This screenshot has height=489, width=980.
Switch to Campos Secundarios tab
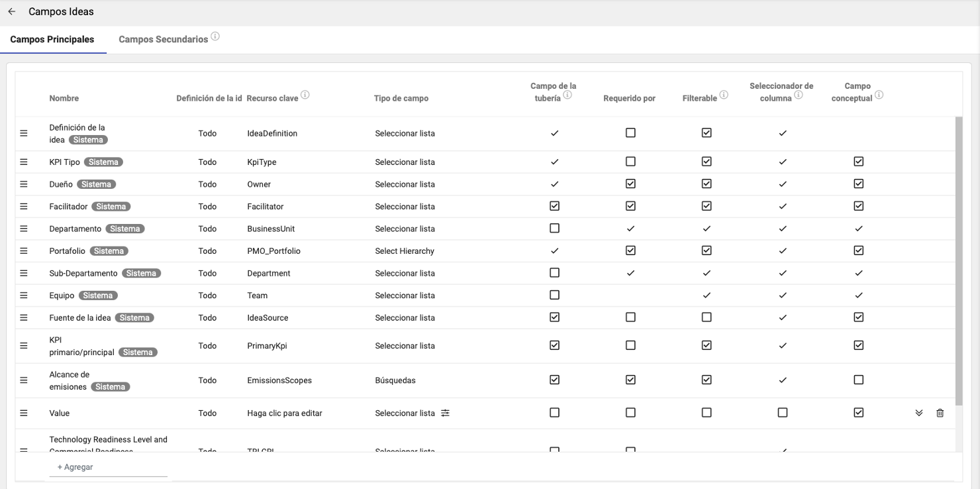[x=164, y=40]
